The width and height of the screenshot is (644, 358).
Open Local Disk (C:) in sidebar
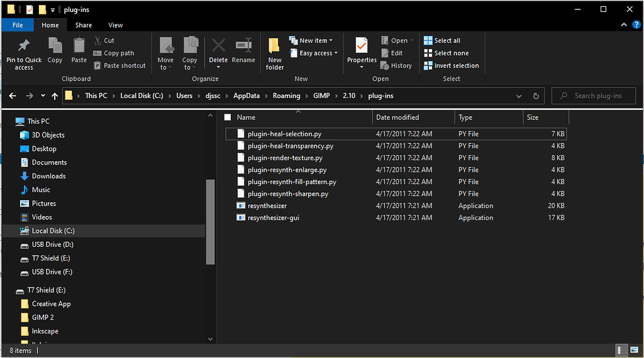point(104,231)
